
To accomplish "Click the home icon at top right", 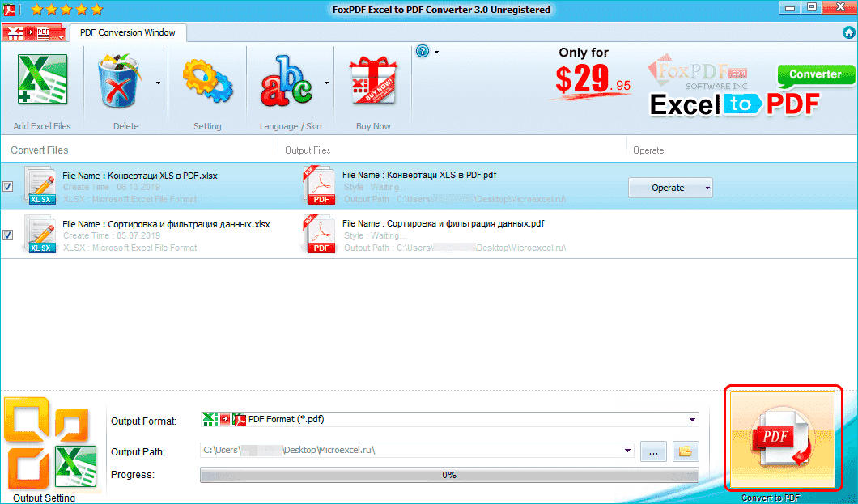I will point(848,33).
